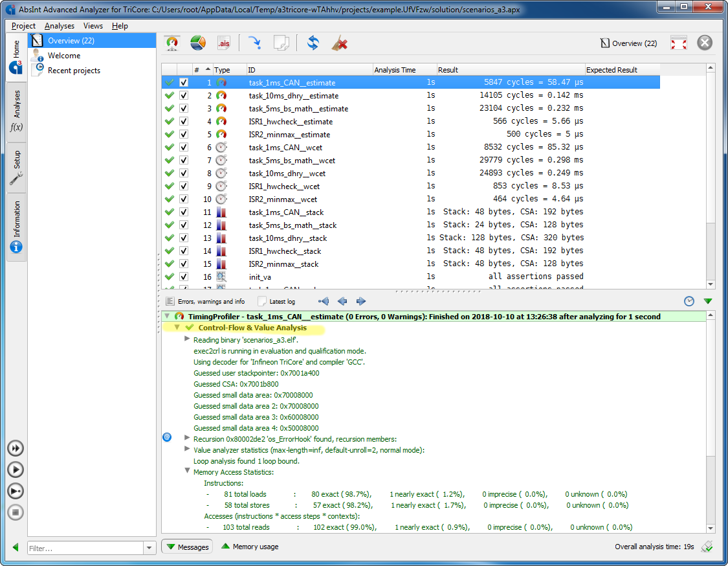Click the play-step run button

pos(16,491)
